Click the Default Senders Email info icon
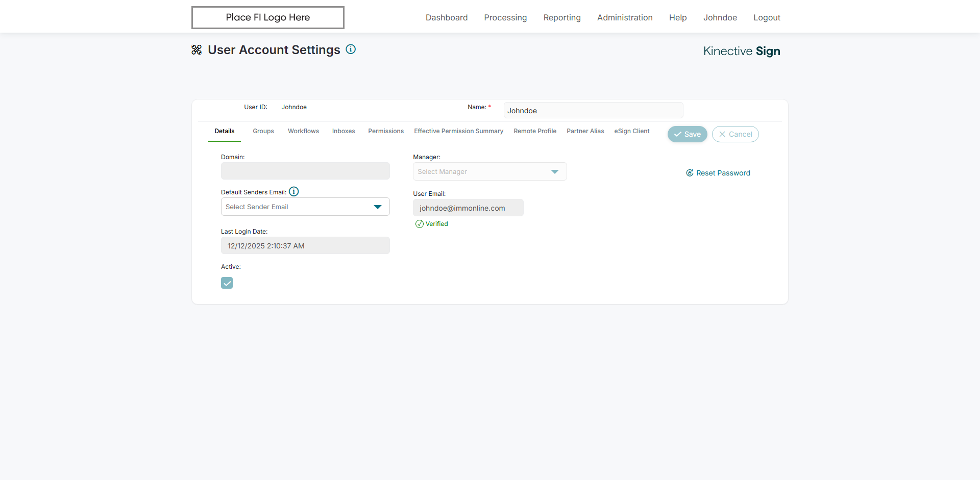The image size is (980, 480). (294, 192)
